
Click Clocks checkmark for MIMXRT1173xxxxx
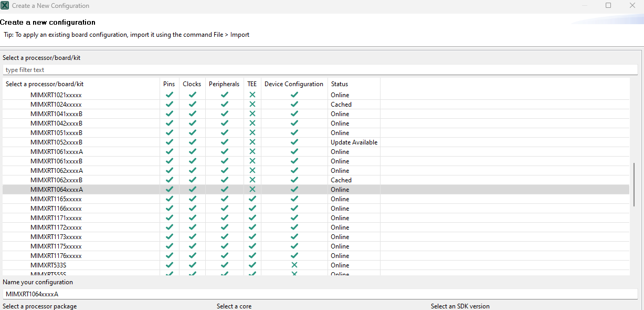pos(192,237)
